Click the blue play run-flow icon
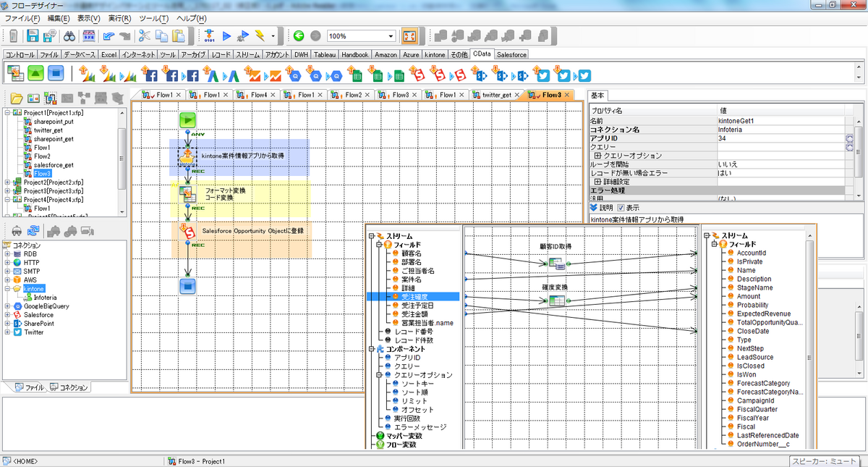 point(226,35)
